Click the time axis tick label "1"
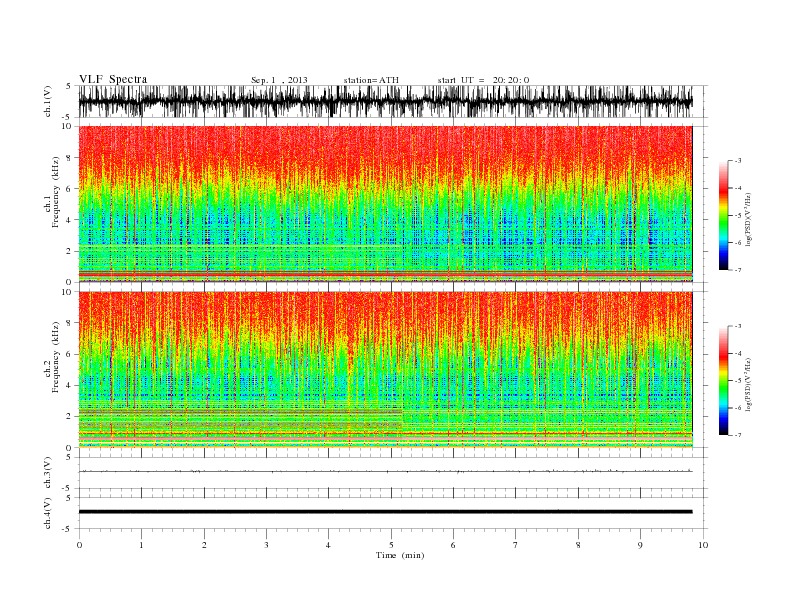The image size is (792, 612). 141,545
